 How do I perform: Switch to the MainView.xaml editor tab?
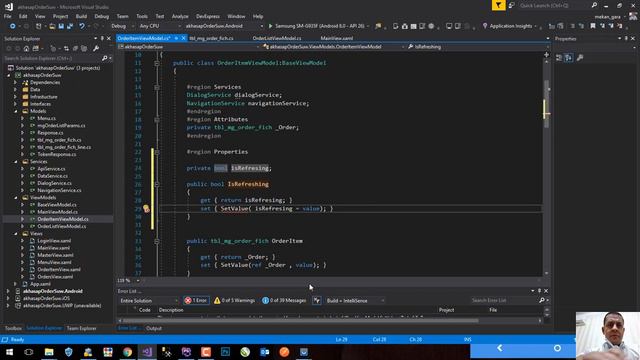tap(337, 38)
